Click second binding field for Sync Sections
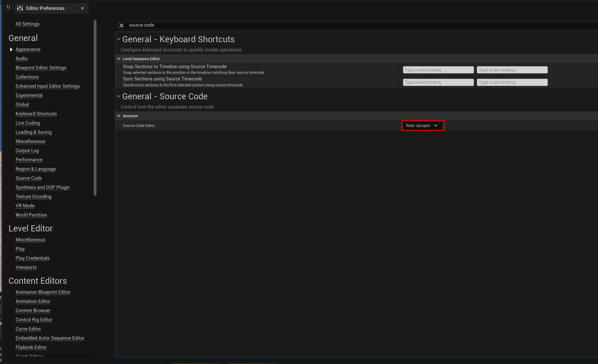The height and width of the screenshot is (364, 598). click(x=512, y=82)
